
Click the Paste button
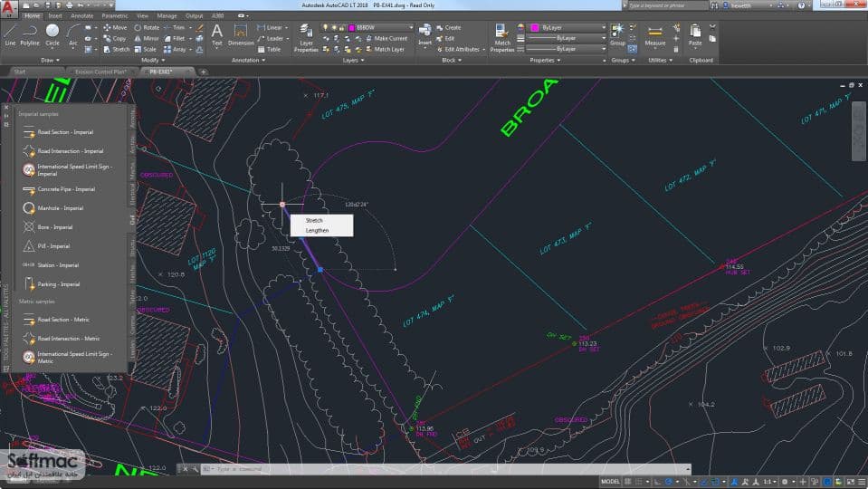click(695, 34)
